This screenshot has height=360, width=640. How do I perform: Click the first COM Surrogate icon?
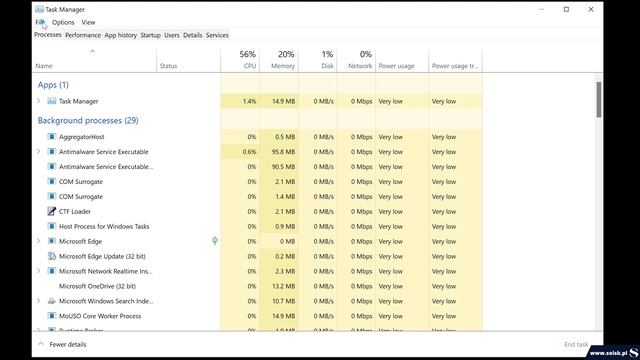(x=51, y=181)
